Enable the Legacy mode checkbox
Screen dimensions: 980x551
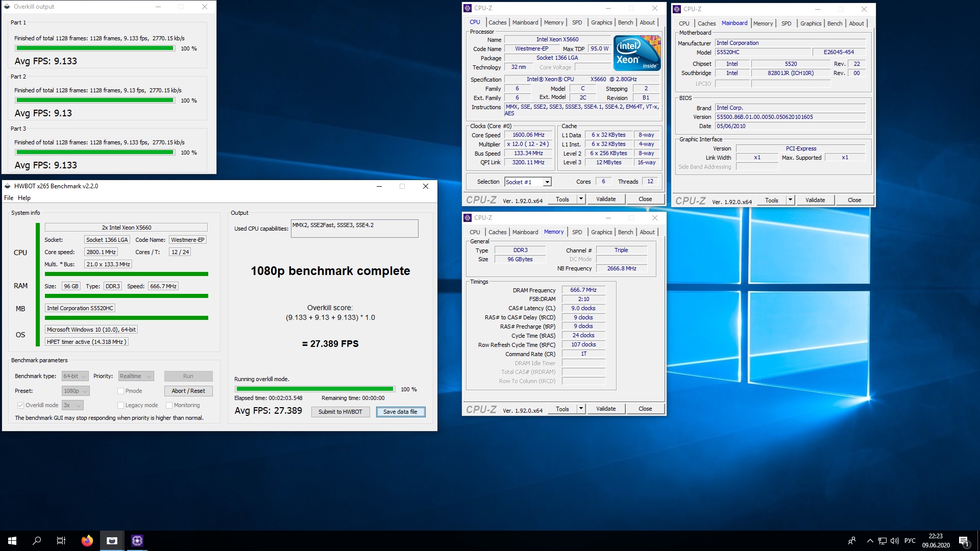[120, 406]
